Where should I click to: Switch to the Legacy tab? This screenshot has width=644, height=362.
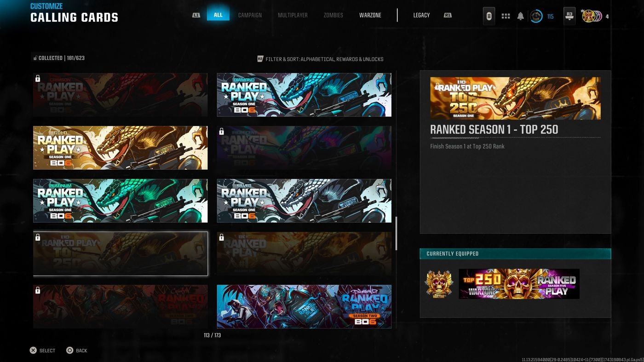pyautogui.click(x=421, y=15)
